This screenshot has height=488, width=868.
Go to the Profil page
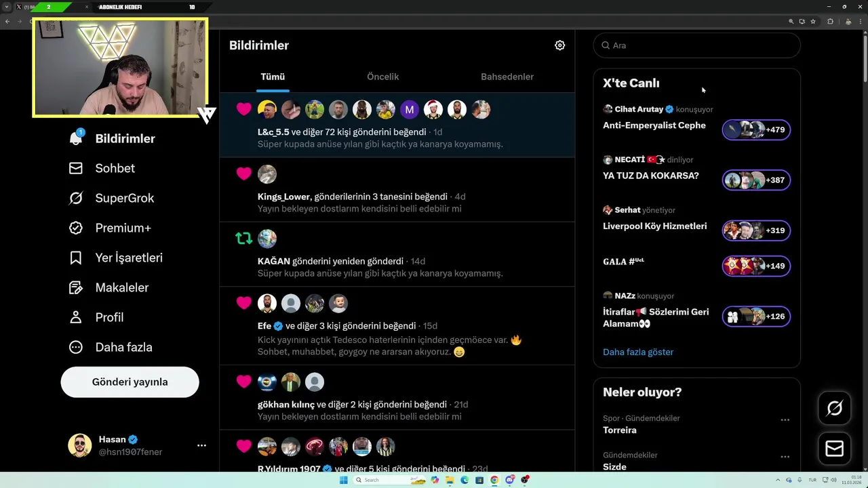pos(96,317)
